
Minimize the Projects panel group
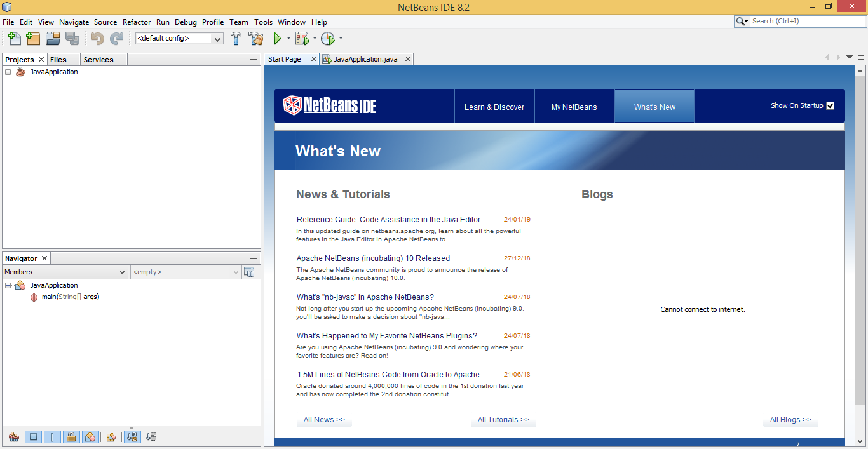pyautogui.click(x=254, y=60)
